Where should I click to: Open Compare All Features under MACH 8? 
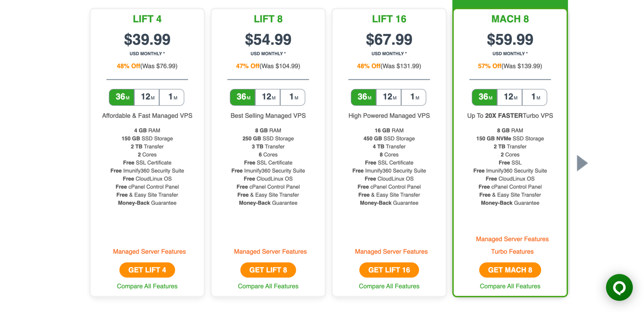510,286
